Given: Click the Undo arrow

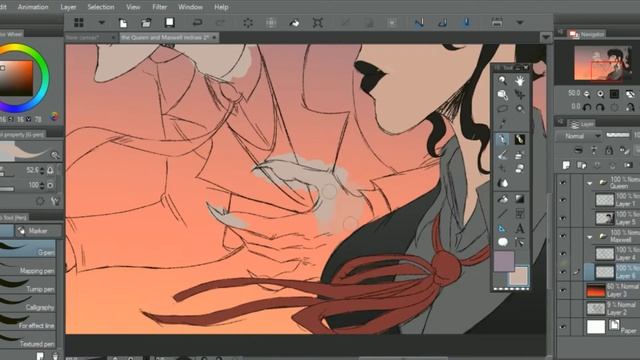Looking at the screenshot, I should tap(197, 23).
